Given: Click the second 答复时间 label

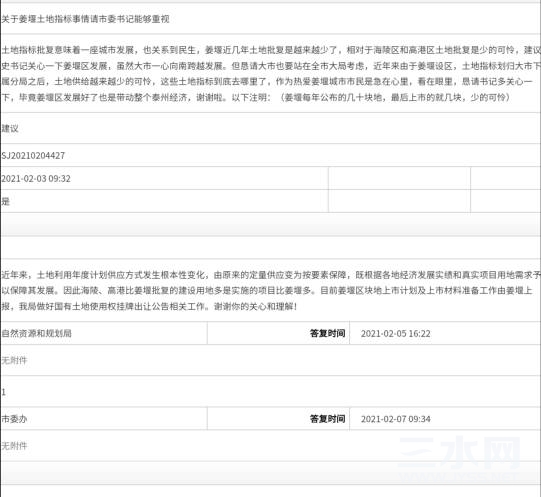Looking at the screenshot, I should click(x=327, y=419).
